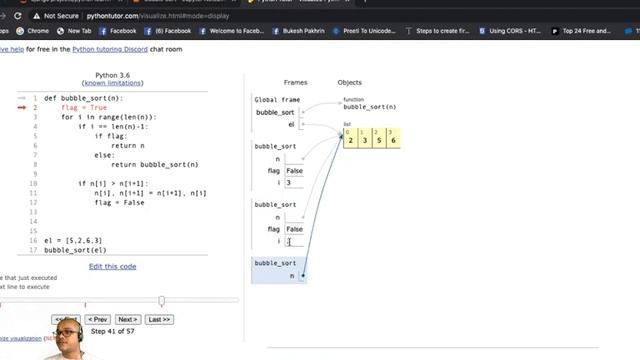Click the Step 41 of 57 label

point(112,331)
